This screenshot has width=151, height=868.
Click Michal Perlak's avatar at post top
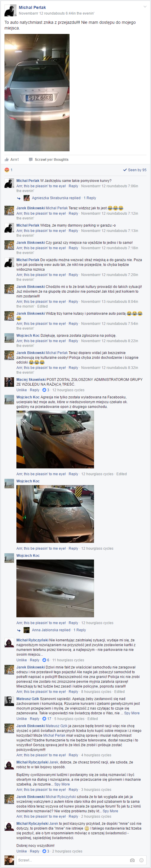(10, 10)
